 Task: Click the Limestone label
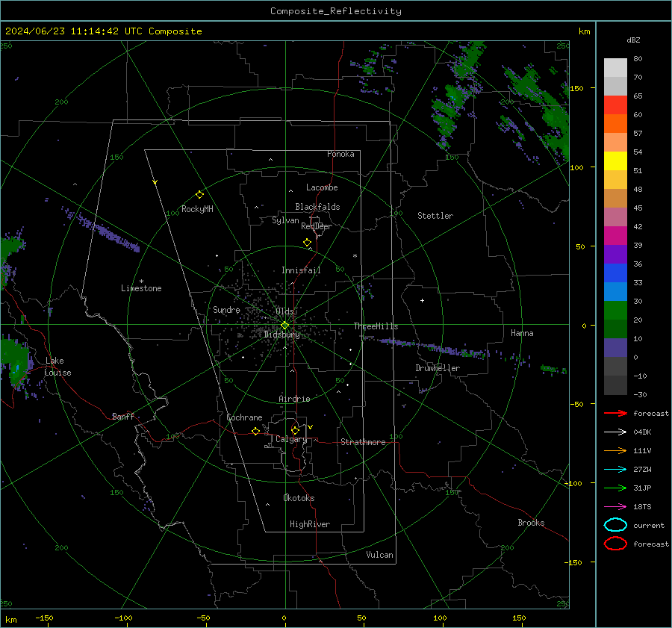(141, 288)
